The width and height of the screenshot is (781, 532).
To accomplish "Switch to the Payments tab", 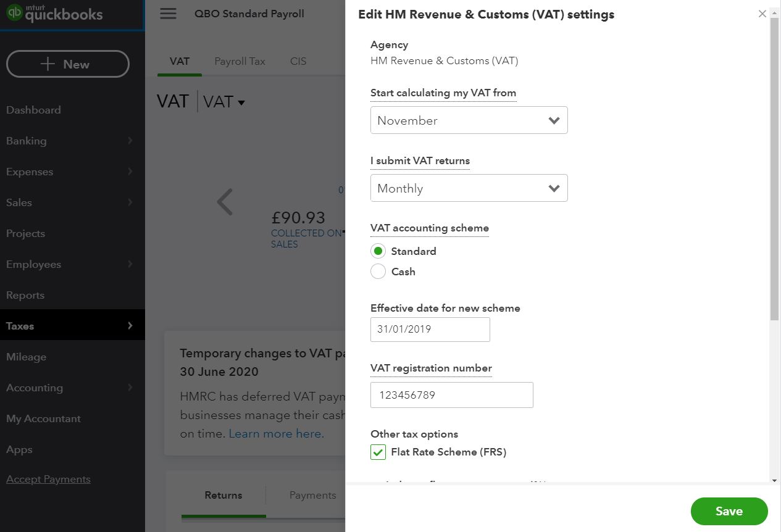I will [x=312, y=495].
